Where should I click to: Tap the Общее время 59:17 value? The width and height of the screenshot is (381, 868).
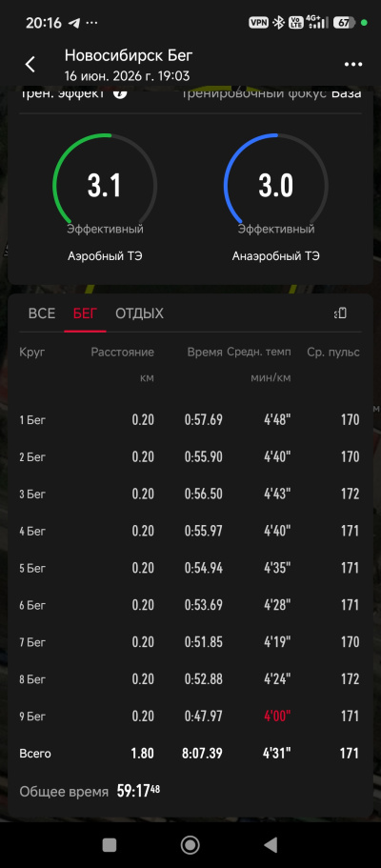(138, 792)
